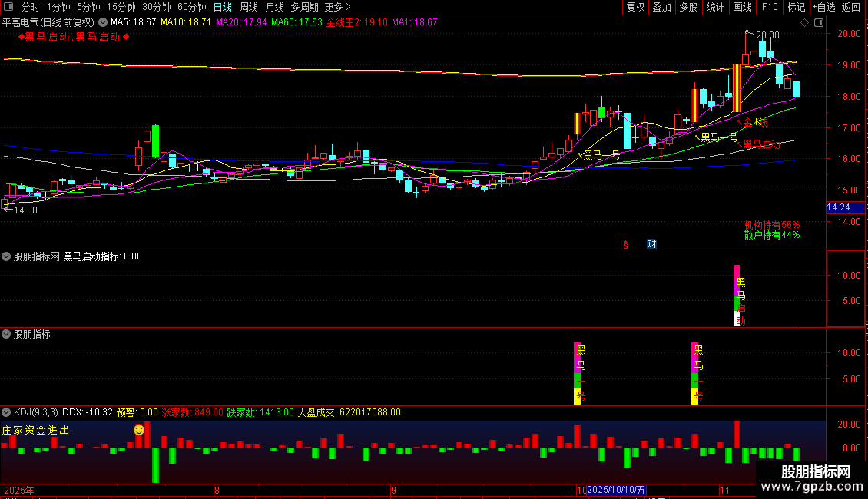Click the DDX: -10.32 value

coord(88,412)
